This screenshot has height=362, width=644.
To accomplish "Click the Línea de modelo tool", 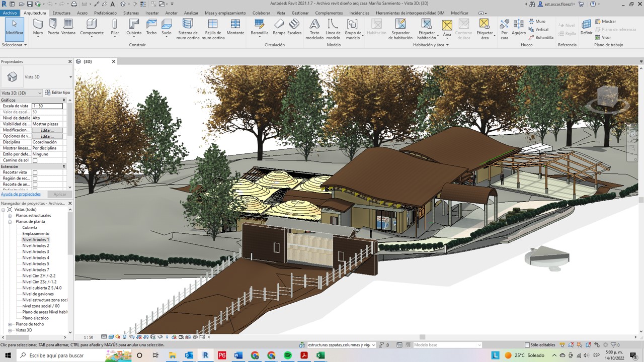I will [333, 29].
